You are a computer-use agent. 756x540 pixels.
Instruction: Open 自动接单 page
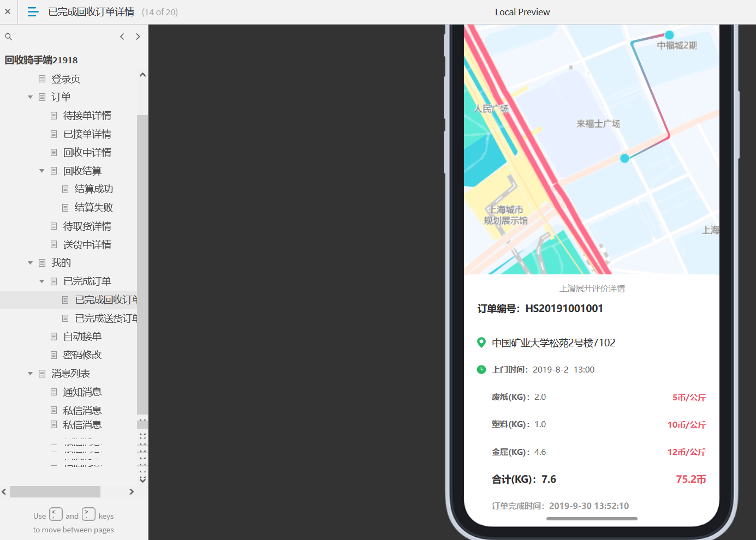(82, 337)
